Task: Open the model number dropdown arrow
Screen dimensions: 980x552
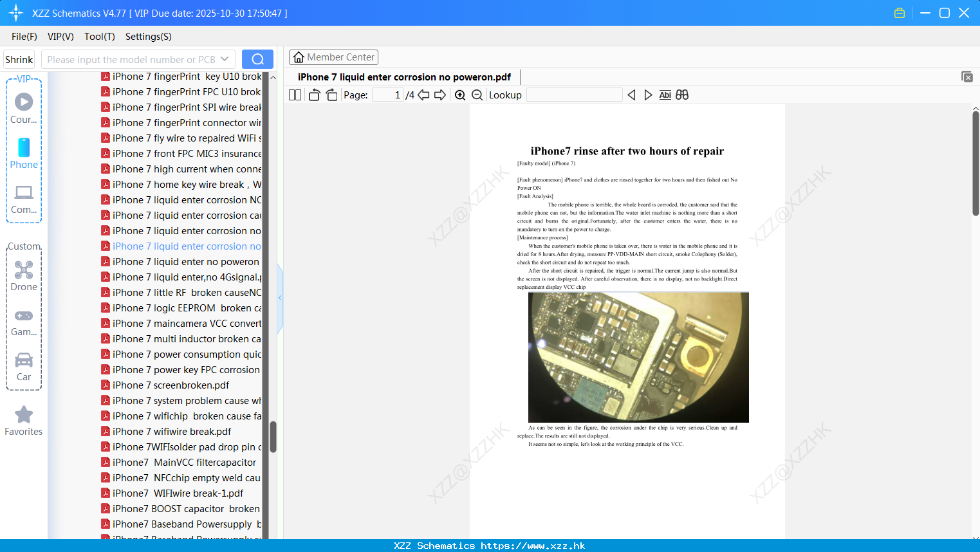Action: (225, 59)
